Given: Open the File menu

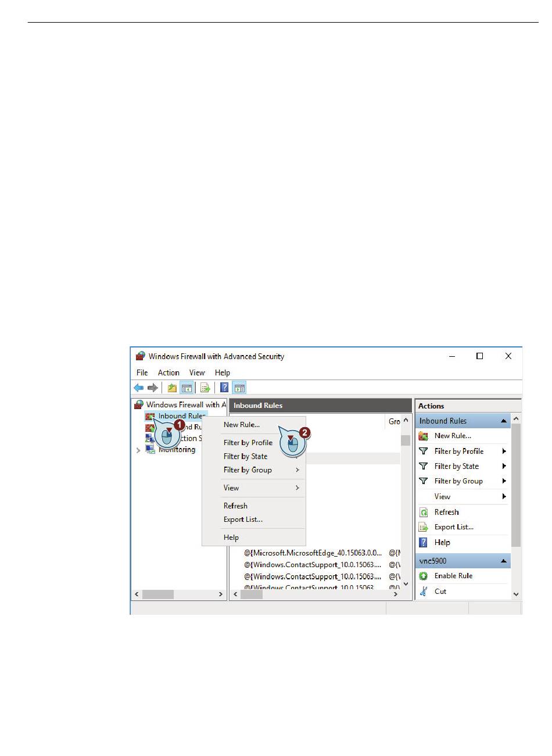Looking at the screenshot, I should (x=142, y=372).
